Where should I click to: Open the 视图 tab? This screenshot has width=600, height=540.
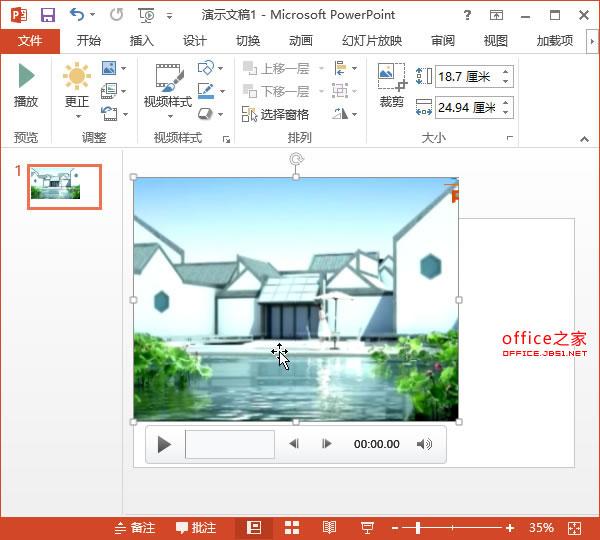tap(496, 41)
